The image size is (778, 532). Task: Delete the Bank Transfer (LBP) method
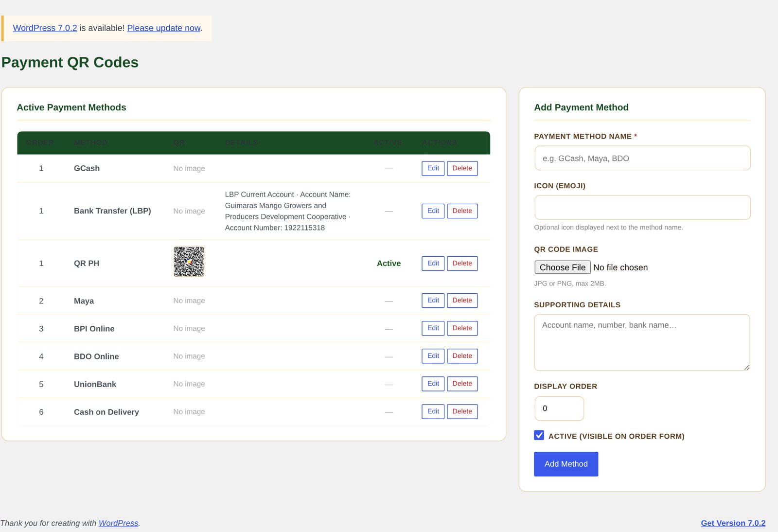(462, 211)
